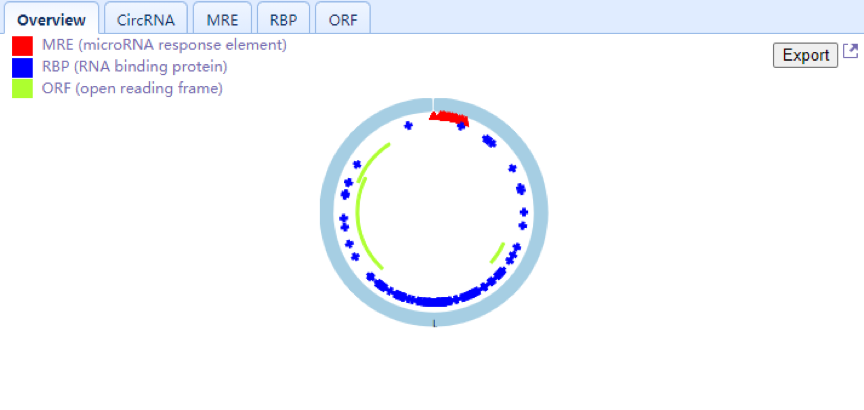Click the 'ORF (open reading frame)' legend label
This screenshot has height=410, width=864.
(132, 89)
